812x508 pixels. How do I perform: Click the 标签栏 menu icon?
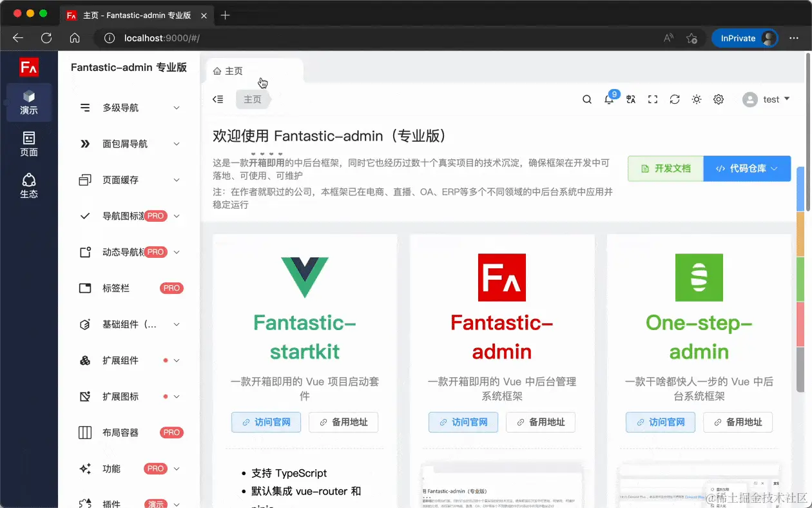coord(85,288)
